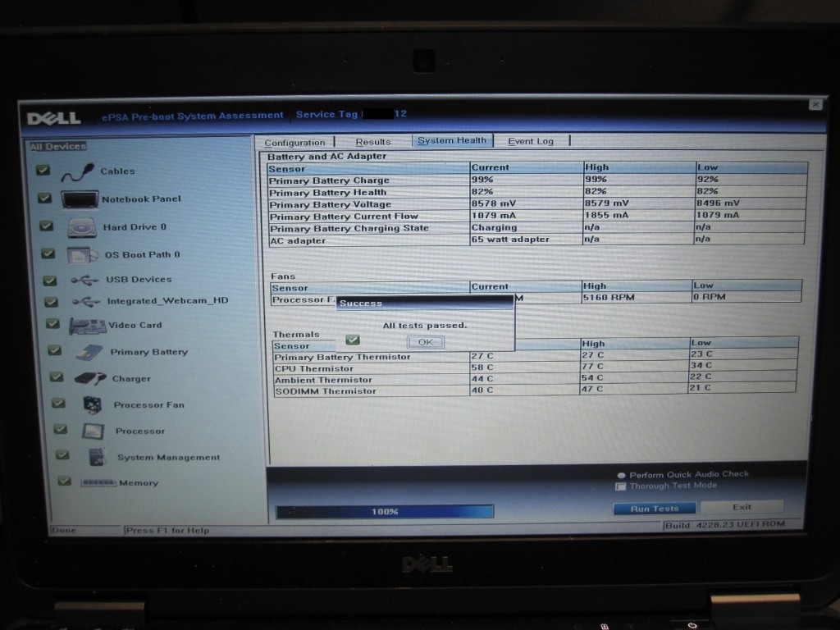
Task: Open the System Health tab
Action: click(x=452, y=140)
